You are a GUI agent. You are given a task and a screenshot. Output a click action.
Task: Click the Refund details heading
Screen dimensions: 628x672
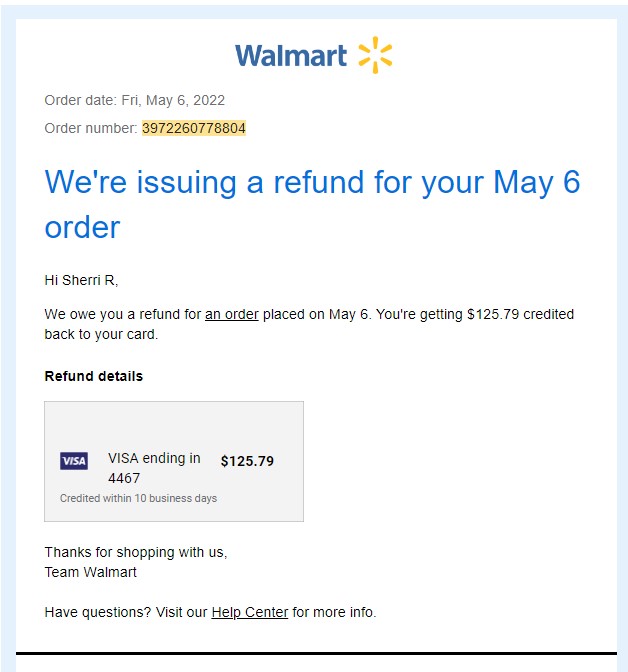click(x=93, y=376)
